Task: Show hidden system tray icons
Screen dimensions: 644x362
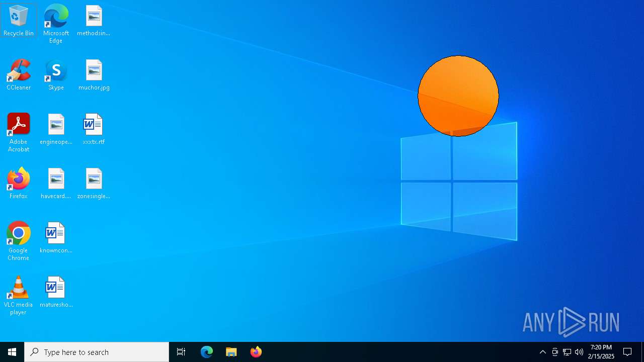Action: coord(543,352)
